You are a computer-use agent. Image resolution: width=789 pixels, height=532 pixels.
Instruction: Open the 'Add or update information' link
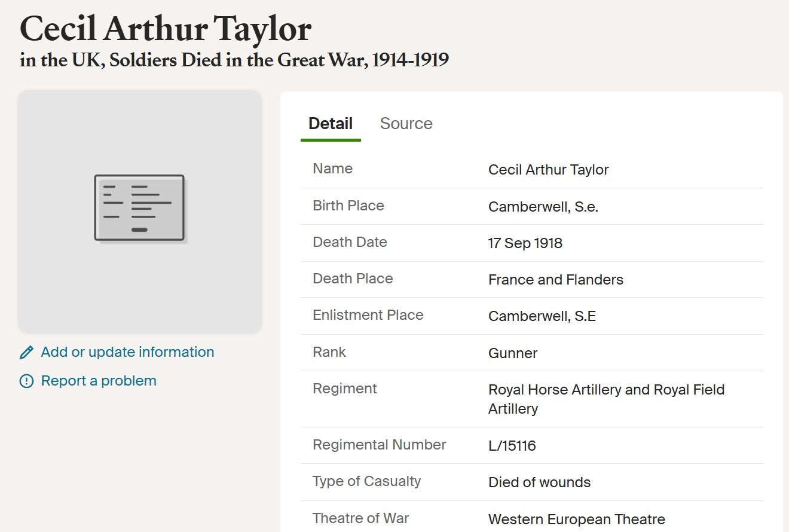tap(127, 352)
